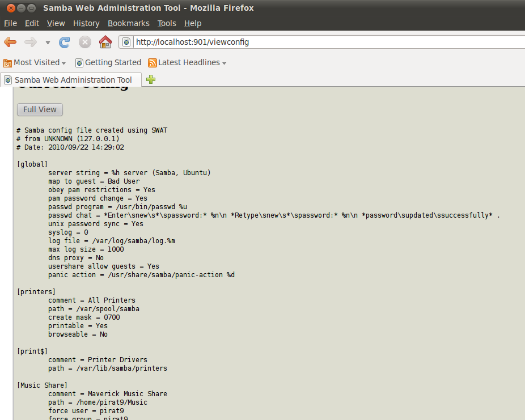Click the 'create mask = 0700' line
The height and width of the screenshot is (420, 525).
(x=84, y=317)
